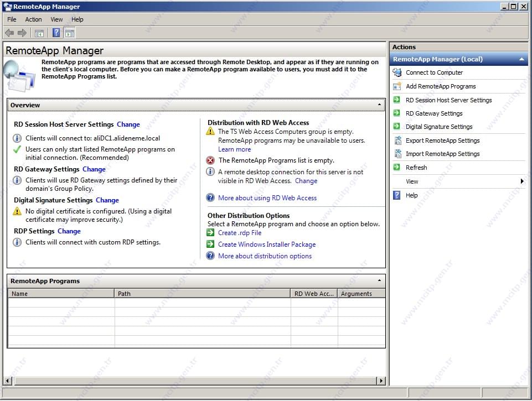Click the Refresh action text
This screenshot has width=532, height=401.
pyautogui.click(x=416, y=168)
